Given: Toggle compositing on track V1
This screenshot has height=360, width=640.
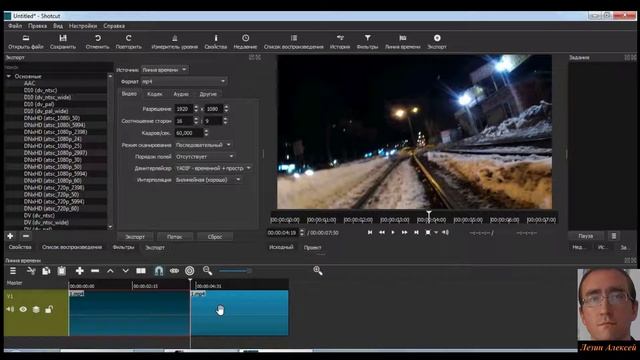Looking at the screenshot, I should click(36, 309).
